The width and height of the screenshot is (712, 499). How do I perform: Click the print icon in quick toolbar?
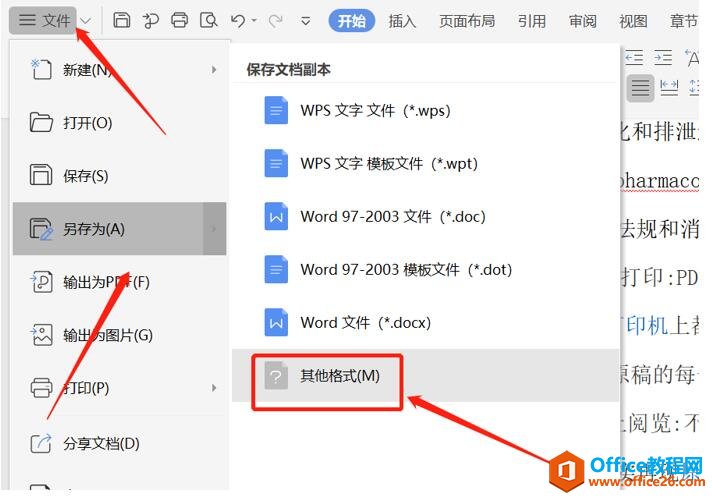(x=179, y=20)
